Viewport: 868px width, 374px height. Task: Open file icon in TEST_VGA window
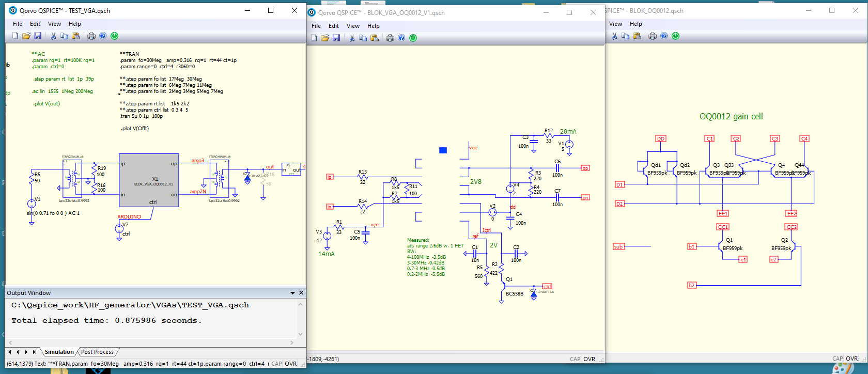(26, 36)
